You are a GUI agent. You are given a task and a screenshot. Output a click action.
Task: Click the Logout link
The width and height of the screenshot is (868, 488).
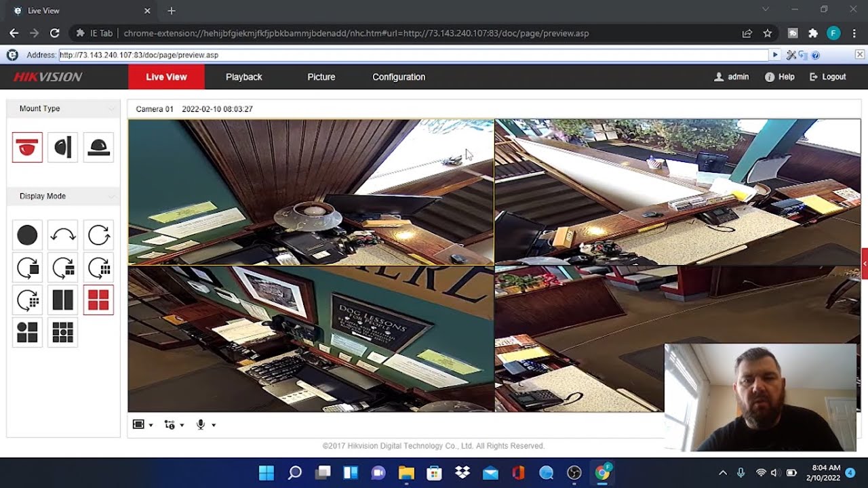[x=828, y=77]
